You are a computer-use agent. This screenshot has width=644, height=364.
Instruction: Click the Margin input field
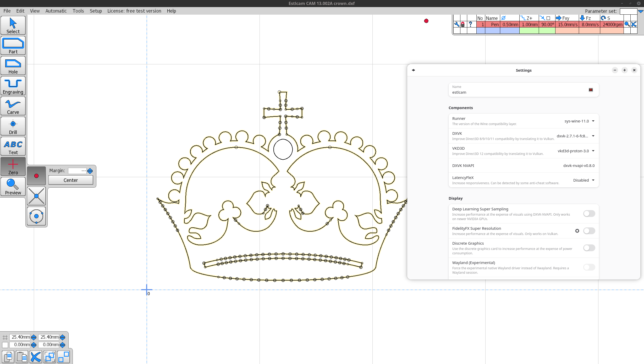pos(77,171)
